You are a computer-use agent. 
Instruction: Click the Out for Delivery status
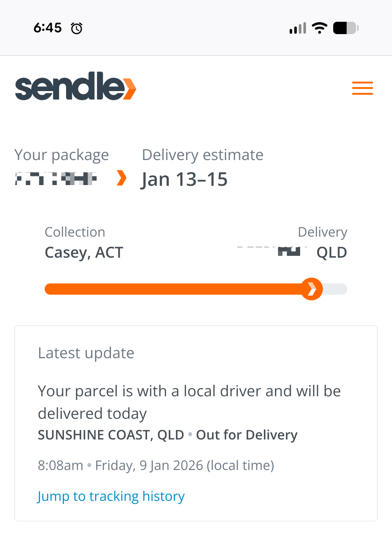[x=247, y=435]
